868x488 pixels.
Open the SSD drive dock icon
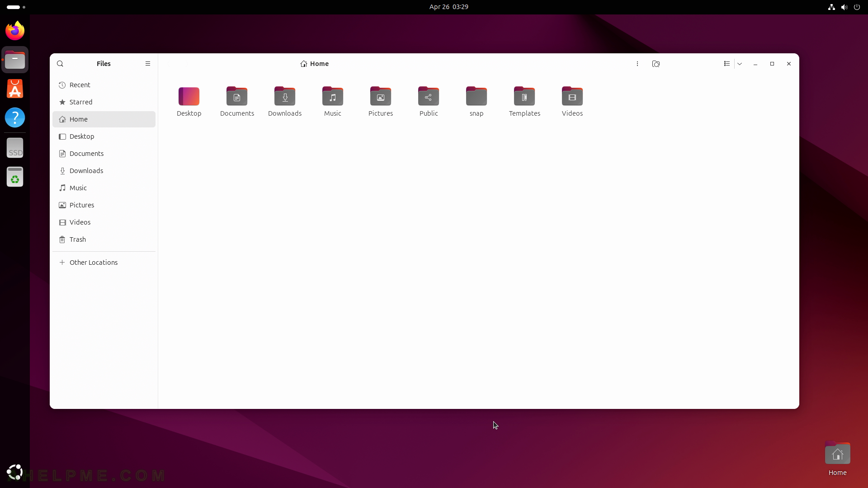[15, 148]
